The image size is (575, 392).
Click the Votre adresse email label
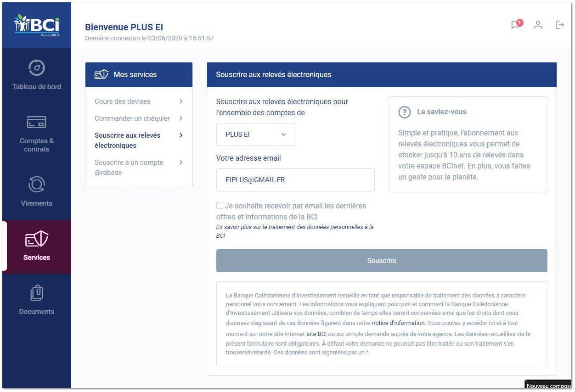(x=248, y=158)
